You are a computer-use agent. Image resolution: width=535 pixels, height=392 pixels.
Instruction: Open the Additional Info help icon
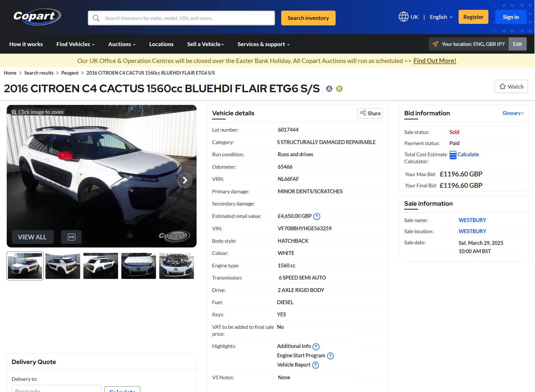click(x=316, y=347)
